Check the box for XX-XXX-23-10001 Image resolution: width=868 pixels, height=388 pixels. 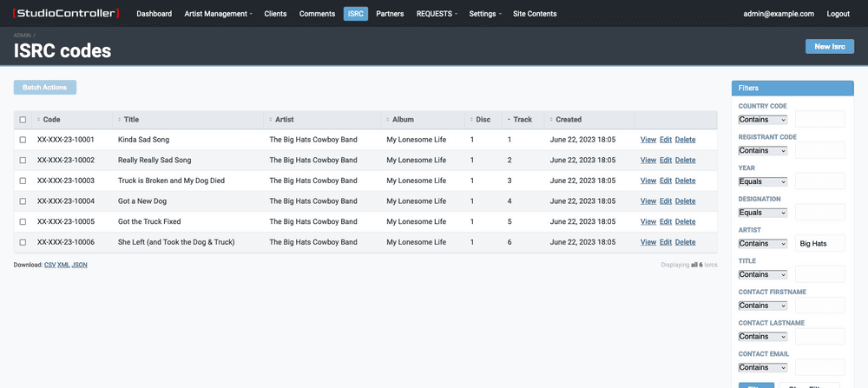pos(23,140)
